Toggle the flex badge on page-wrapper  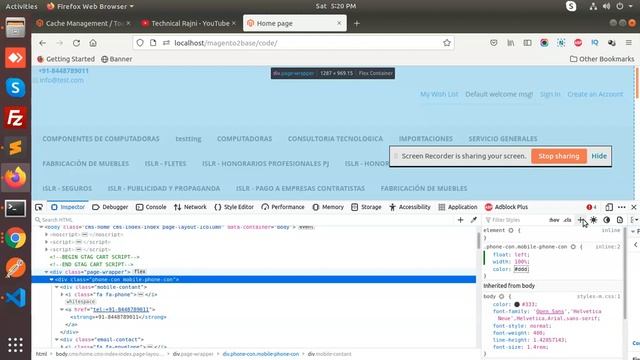click(x=140, y=272)
